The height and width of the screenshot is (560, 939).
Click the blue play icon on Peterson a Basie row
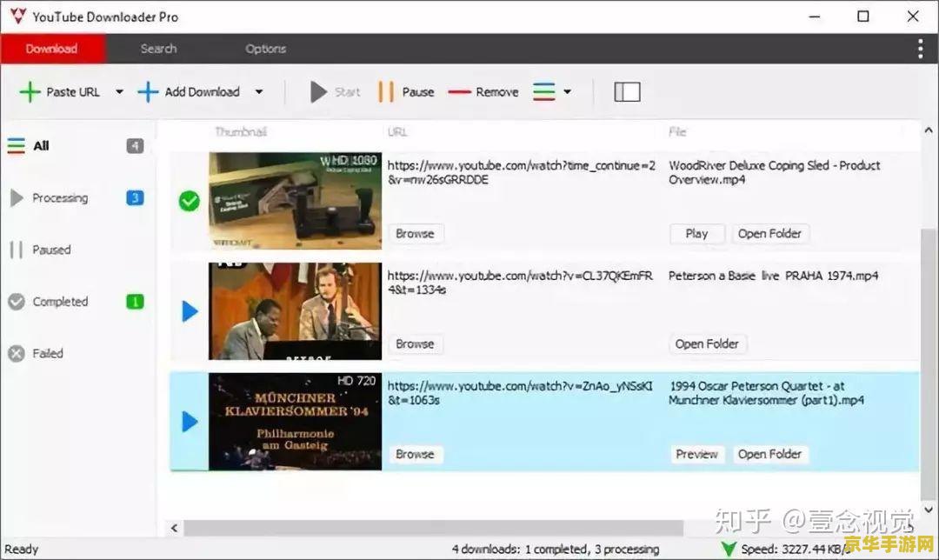tap(190, 310)
